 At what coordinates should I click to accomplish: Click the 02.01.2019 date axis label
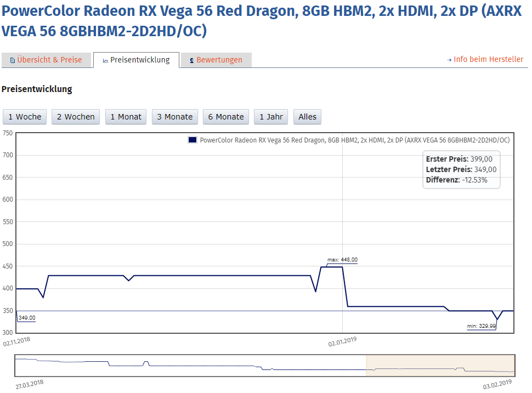click(342, 341)
